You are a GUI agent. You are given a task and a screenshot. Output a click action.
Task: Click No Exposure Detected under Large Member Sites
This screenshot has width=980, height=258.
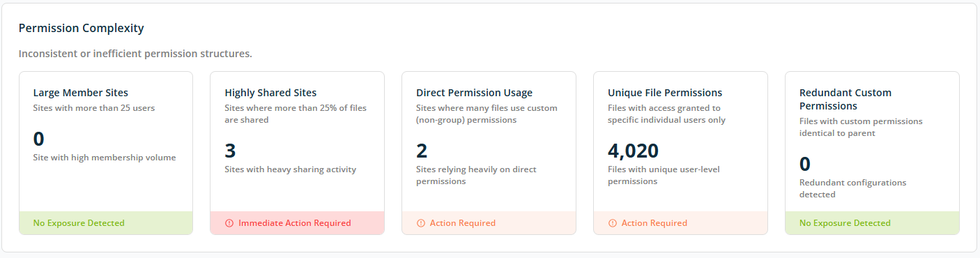coord(79,223)
